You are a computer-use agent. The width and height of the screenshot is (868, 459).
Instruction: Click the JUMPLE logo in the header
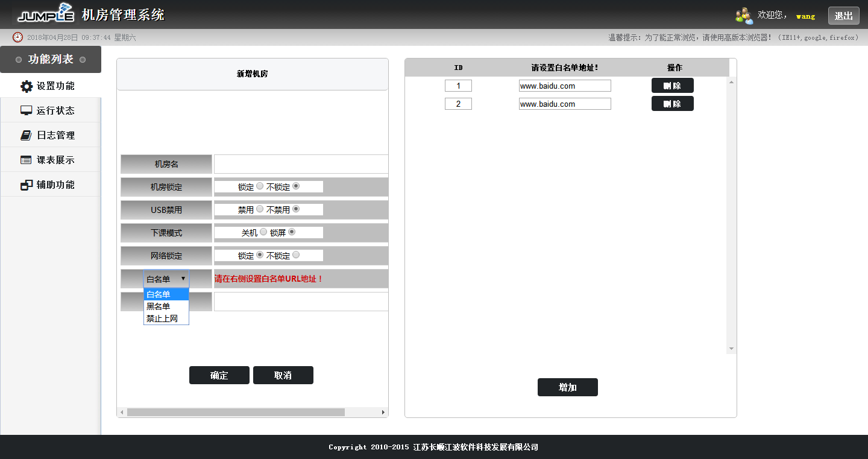(46, 16)
